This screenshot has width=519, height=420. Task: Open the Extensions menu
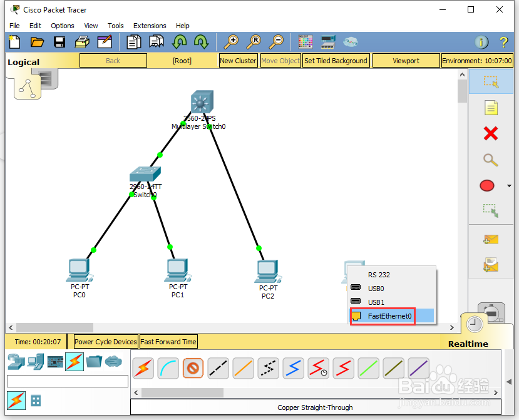150,26
